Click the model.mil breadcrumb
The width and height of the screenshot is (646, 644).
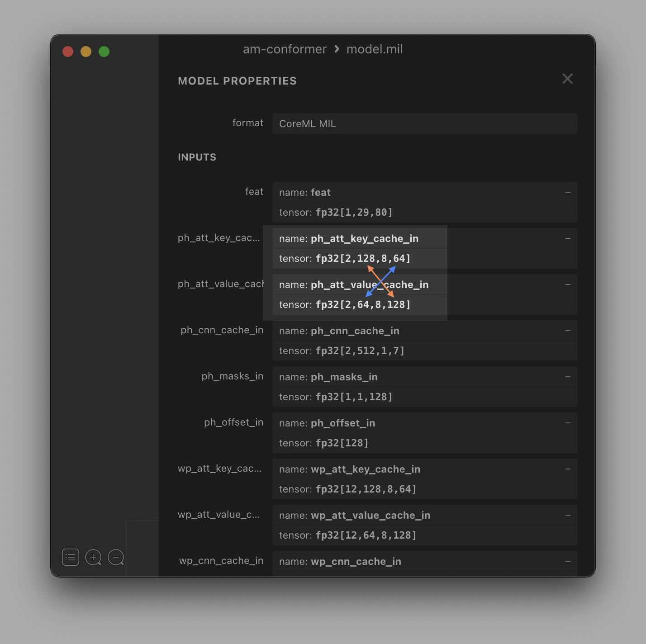375,49
